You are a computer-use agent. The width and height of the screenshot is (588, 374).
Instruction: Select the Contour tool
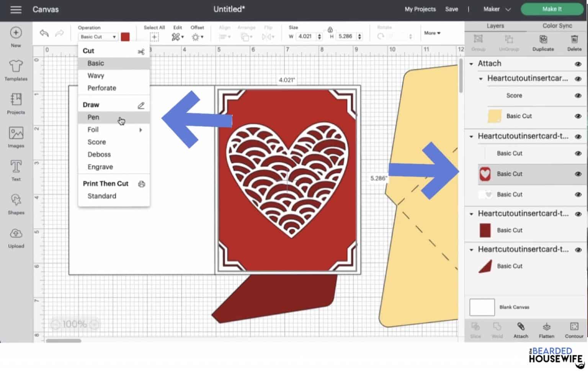[574, 330]
